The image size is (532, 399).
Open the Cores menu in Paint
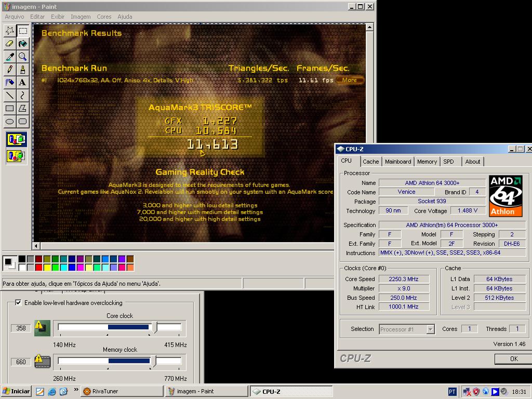[x=104, y=17]
